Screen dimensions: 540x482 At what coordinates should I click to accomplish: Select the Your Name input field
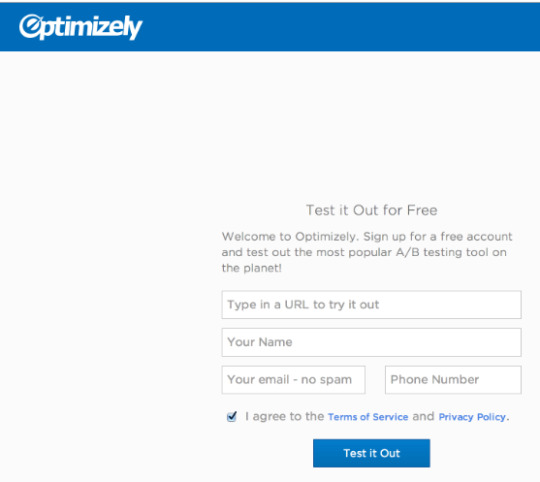pos(371,342)
